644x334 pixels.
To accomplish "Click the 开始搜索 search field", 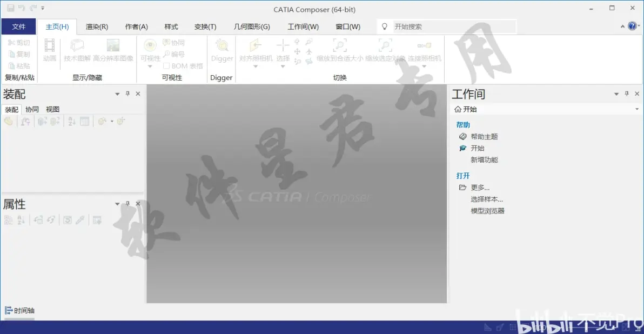I will 454,26.
